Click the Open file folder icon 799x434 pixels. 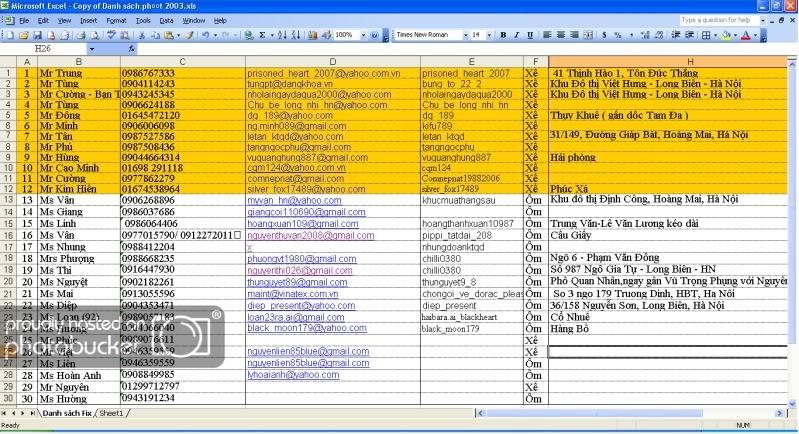23,35
